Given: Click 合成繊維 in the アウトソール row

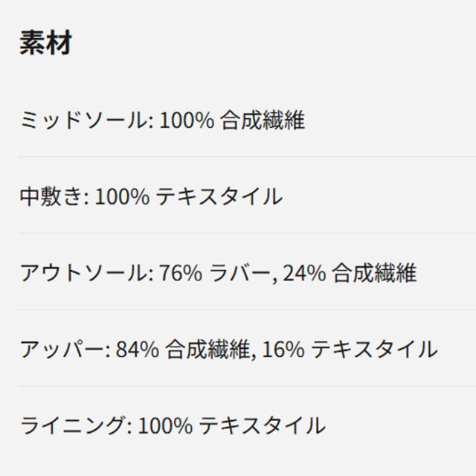Looking at the screenshot, I should tap(374, 274).
